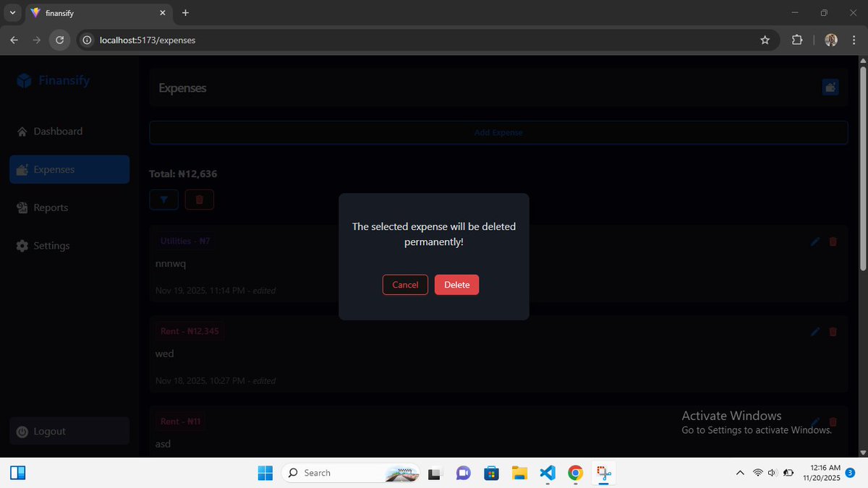868x488 pixels.
Task: Click the Rent - ₦12,345 category tag
Action: click(190, 331)
